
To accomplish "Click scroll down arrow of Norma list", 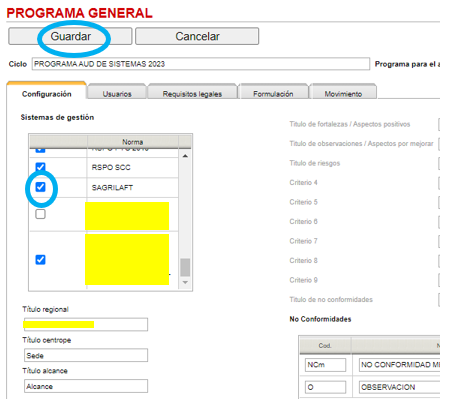I will [185, 283].
